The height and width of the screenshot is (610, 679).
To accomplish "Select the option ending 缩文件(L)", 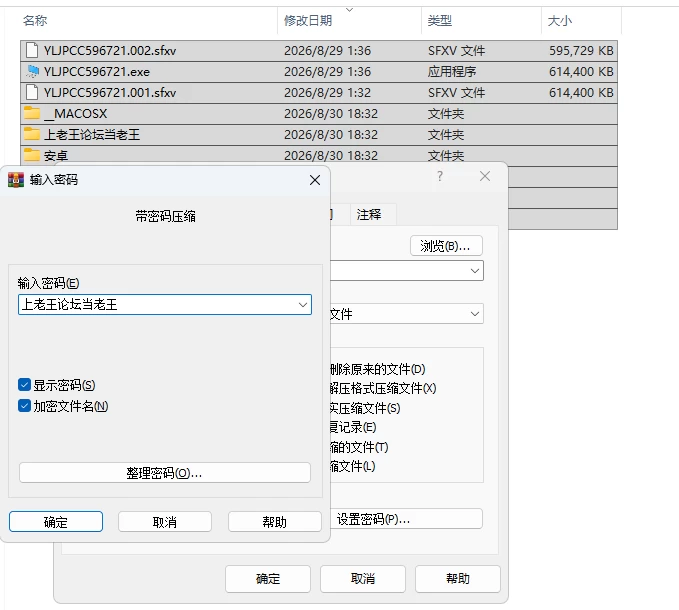I will pyautogui.click(x=352, y=466).
